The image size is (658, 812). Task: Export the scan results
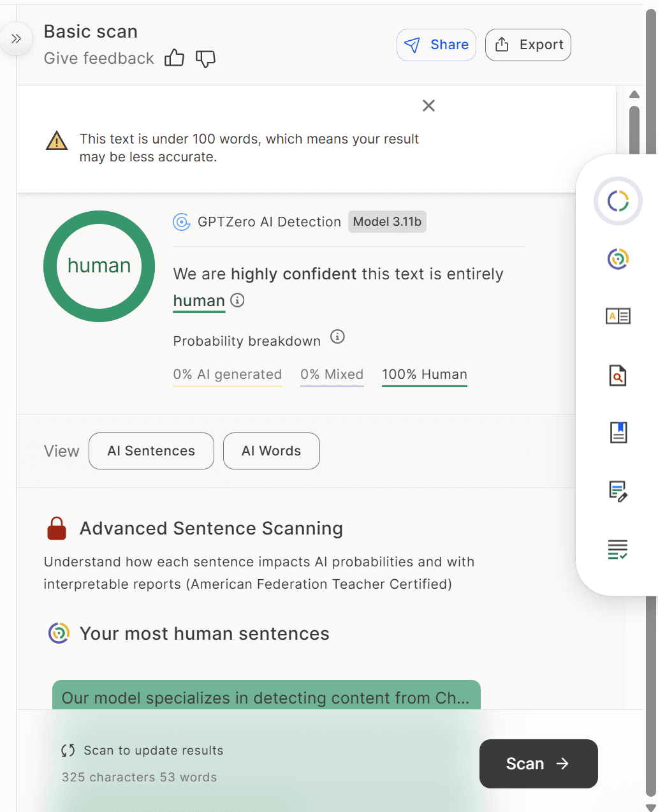click(x=528, y=45)
